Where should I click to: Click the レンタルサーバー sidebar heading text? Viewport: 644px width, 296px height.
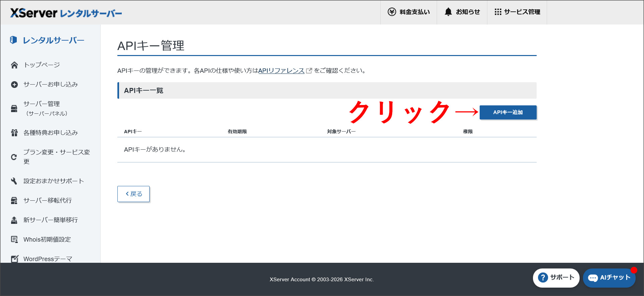(53, 40)
